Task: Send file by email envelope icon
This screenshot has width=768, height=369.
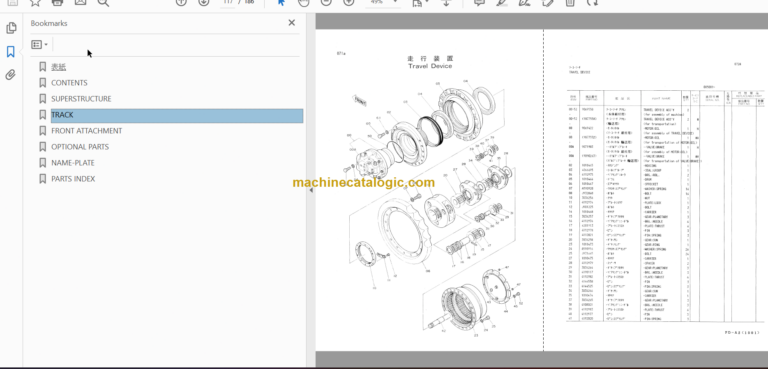Action: [x=80, y=2]
